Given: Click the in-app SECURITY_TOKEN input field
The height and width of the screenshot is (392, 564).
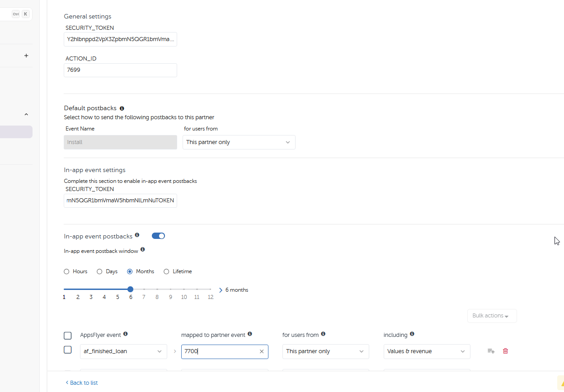Looking at the screenshot, I should pos(120,201).
